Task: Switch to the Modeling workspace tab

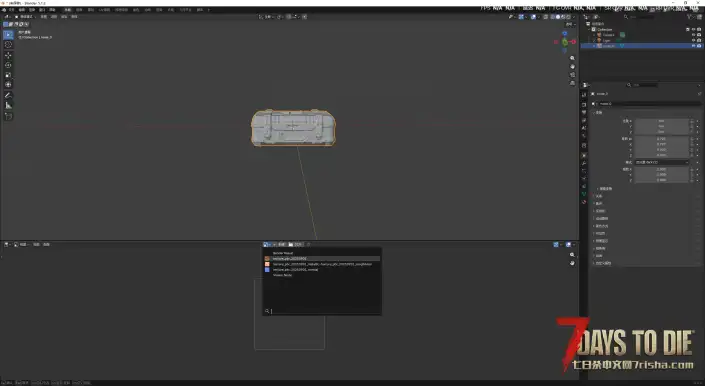Action: (x=79, y=9)
